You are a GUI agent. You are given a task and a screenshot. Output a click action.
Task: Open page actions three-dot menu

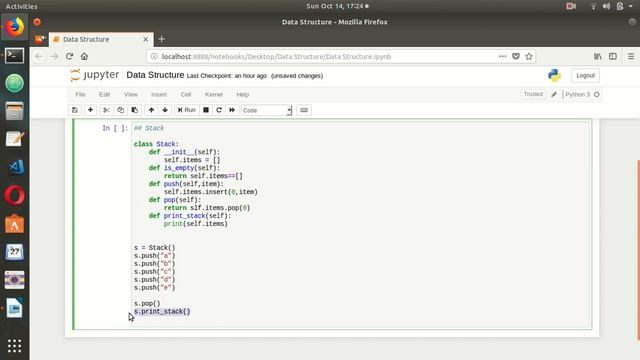click(502, 56)
